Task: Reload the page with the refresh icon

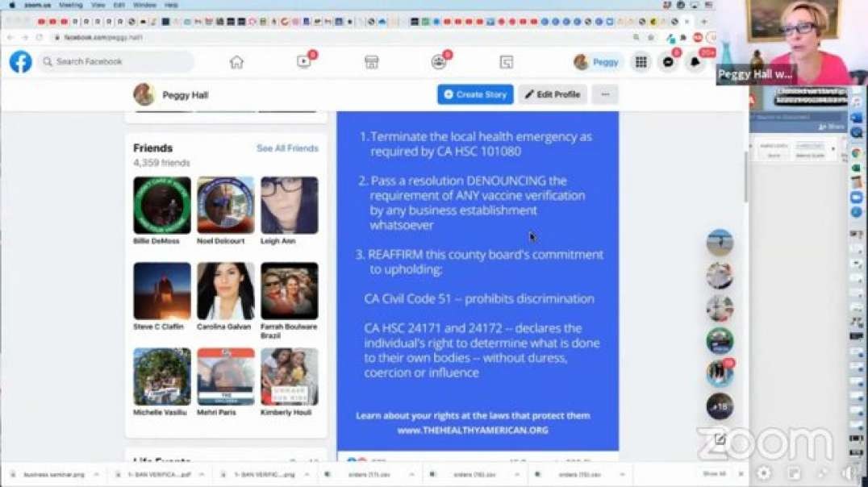Action: [40, 37]
